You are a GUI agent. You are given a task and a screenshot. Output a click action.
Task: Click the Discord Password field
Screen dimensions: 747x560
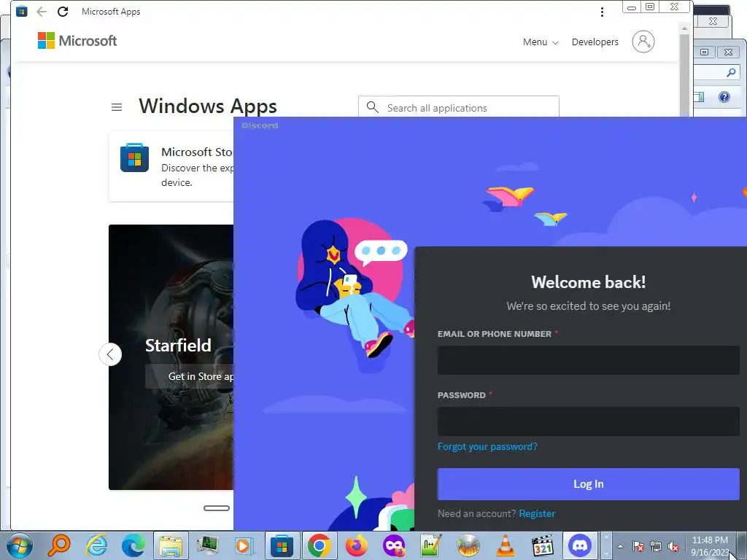(589, 421)
